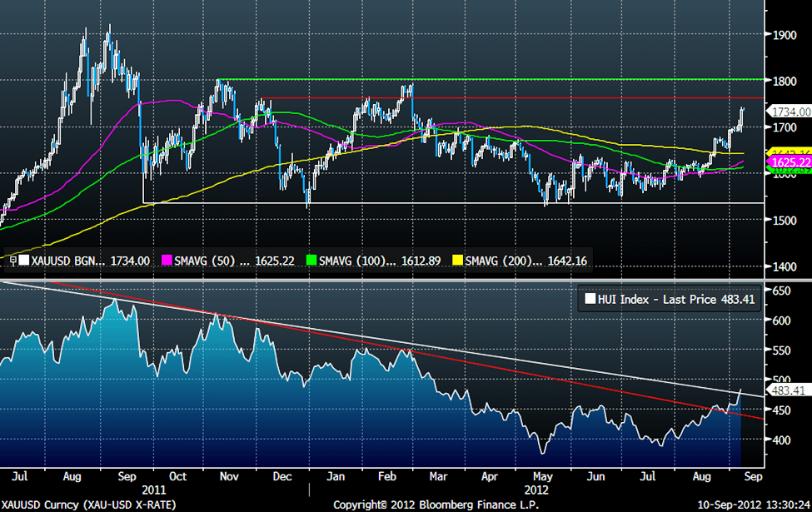Click the Feb month label
Image resolution: width=812 pixels, height=512 pixels.
[x=386, y=476]
